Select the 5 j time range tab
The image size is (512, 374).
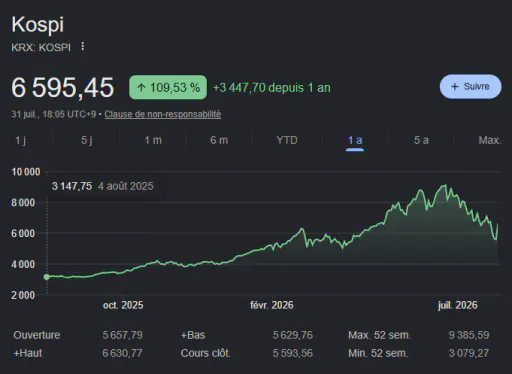pyautogui.click(x=87, y=140)
